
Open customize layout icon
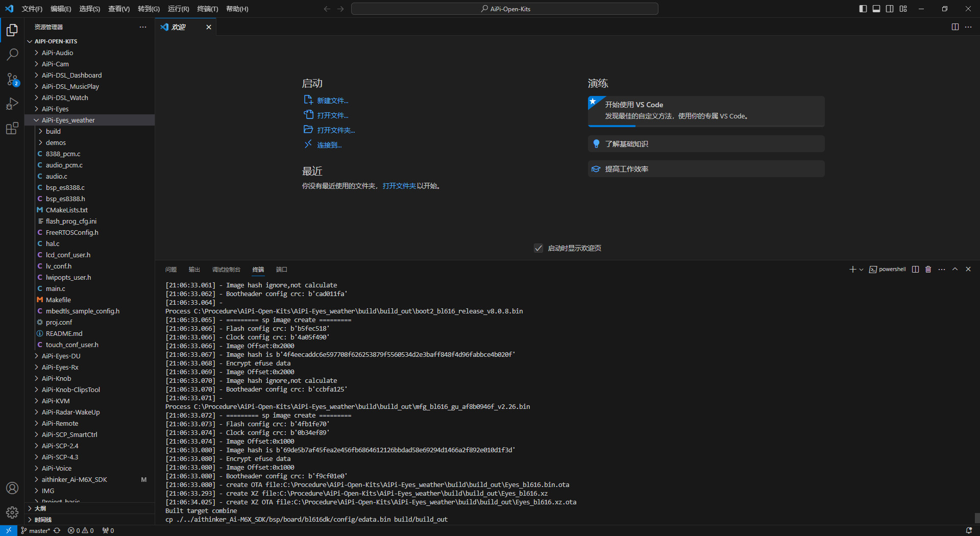903,9
